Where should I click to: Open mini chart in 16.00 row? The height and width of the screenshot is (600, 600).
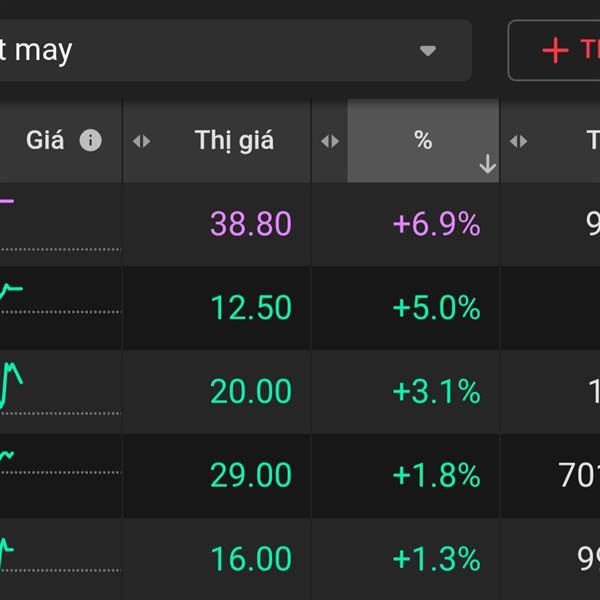[8, 552]
